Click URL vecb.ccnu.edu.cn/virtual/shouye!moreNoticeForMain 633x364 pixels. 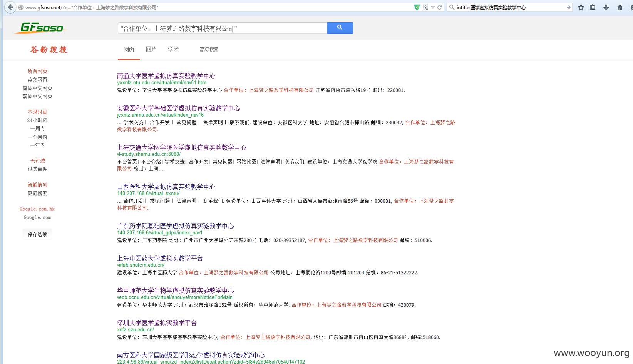pos(175,297)
